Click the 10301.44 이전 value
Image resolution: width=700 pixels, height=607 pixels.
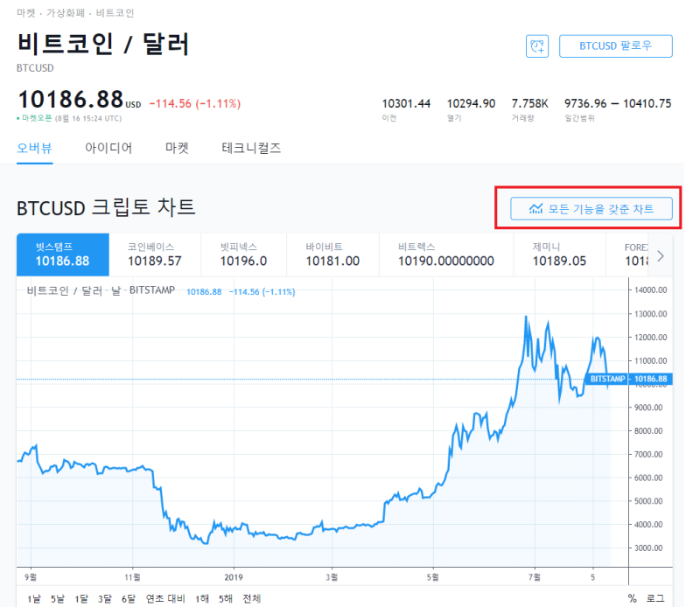[x=406, y=103]
